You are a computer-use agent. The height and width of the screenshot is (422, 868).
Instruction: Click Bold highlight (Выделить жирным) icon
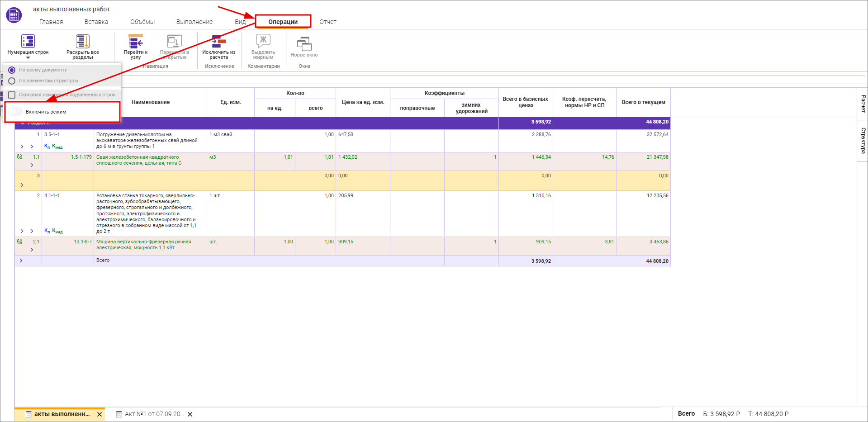pyautogui.click(x=263, y=41)
